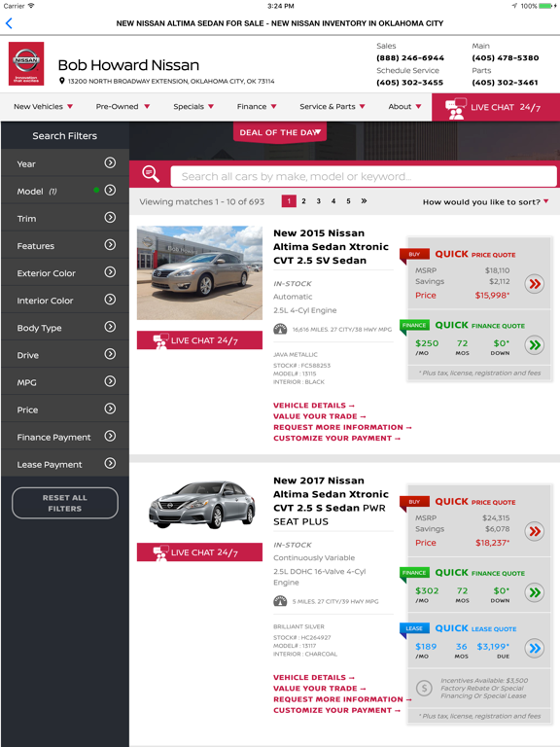Go to results page 5
This screenshot has height=747, width=560.
[x=348, y=201]
